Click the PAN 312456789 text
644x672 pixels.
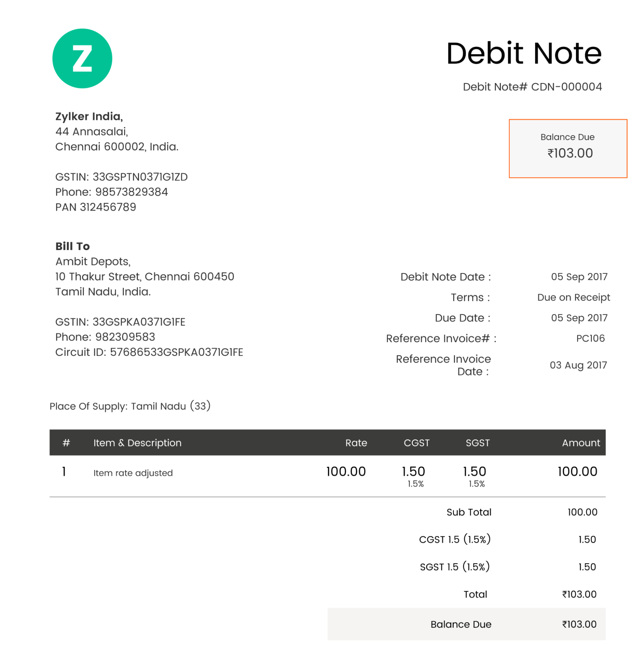click(96, 207)
